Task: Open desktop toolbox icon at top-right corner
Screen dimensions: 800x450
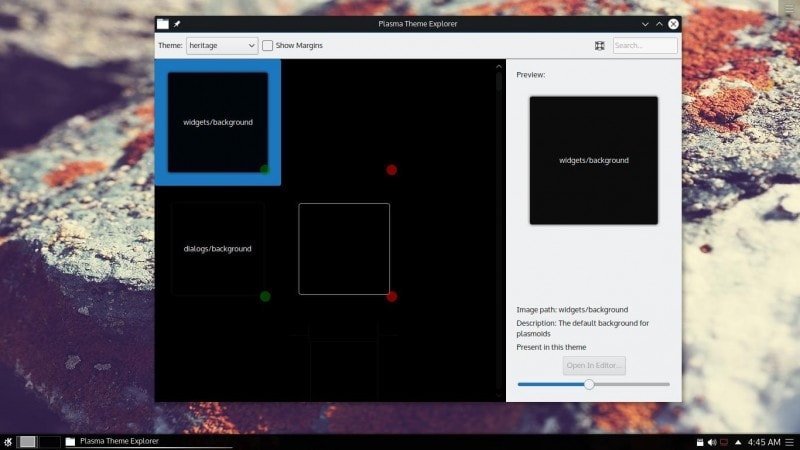Action: coord(789,9)
